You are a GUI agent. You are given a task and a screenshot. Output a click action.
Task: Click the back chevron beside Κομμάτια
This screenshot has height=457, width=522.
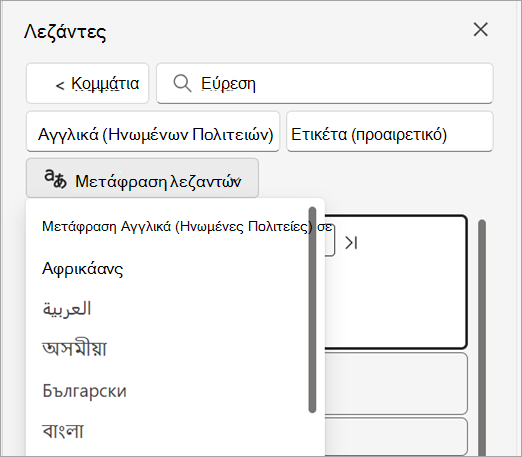pyautogui.click(x=60, y=86)
